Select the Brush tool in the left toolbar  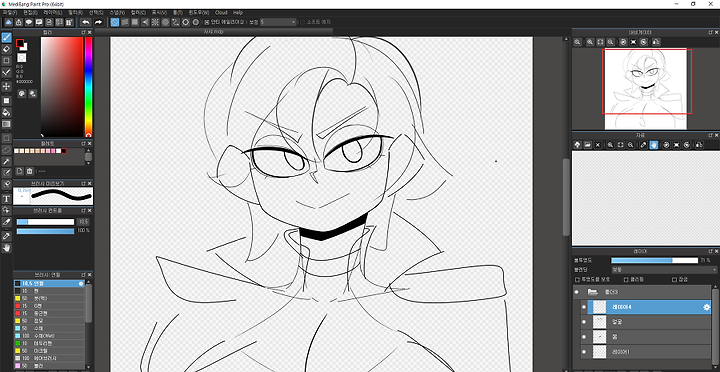[x=6, y=37]
